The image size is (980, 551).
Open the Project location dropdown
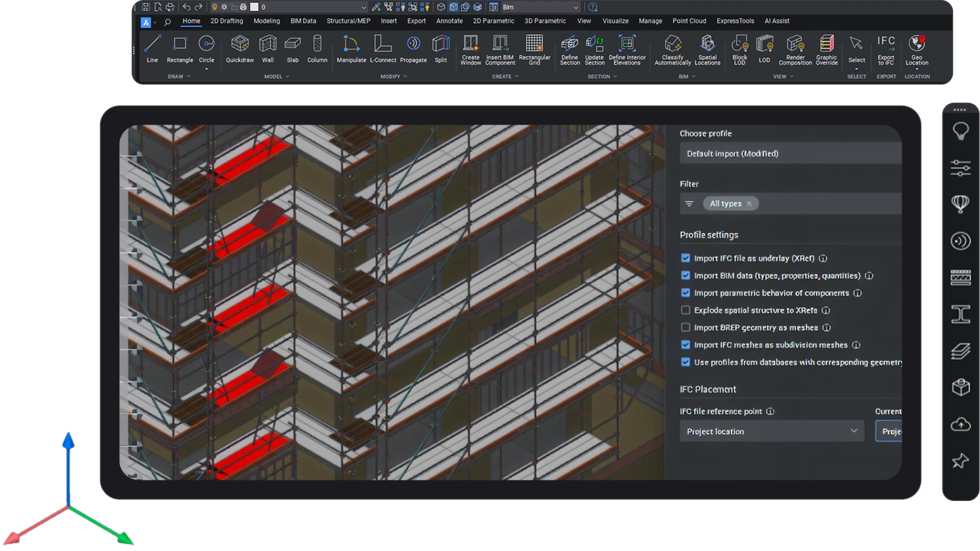point(771,431)
